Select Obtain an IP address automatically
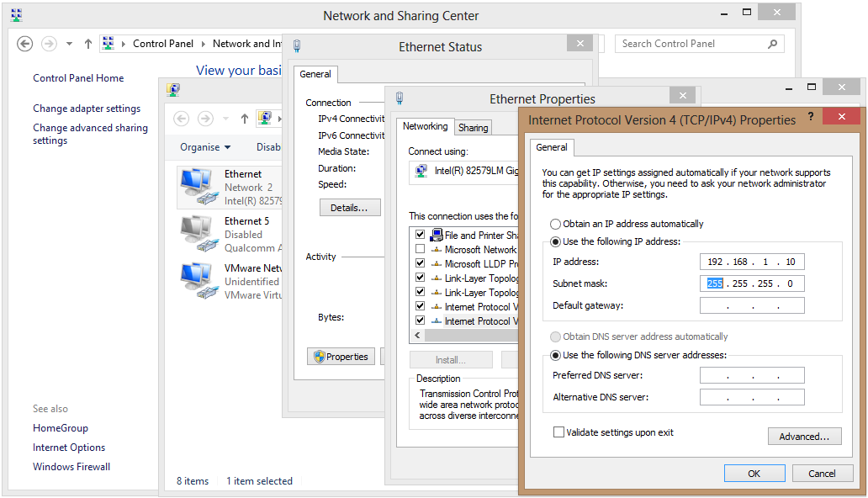The width and height of the screenshot is (868, 498). click(555, 224)
